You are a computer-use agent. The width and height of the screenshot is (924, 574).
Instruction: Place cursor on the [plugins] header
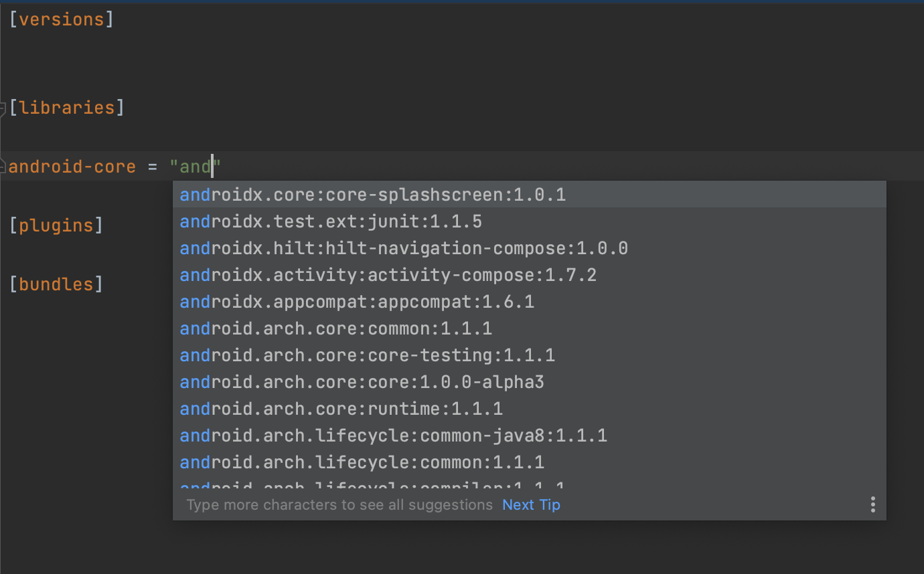[56, 225]
